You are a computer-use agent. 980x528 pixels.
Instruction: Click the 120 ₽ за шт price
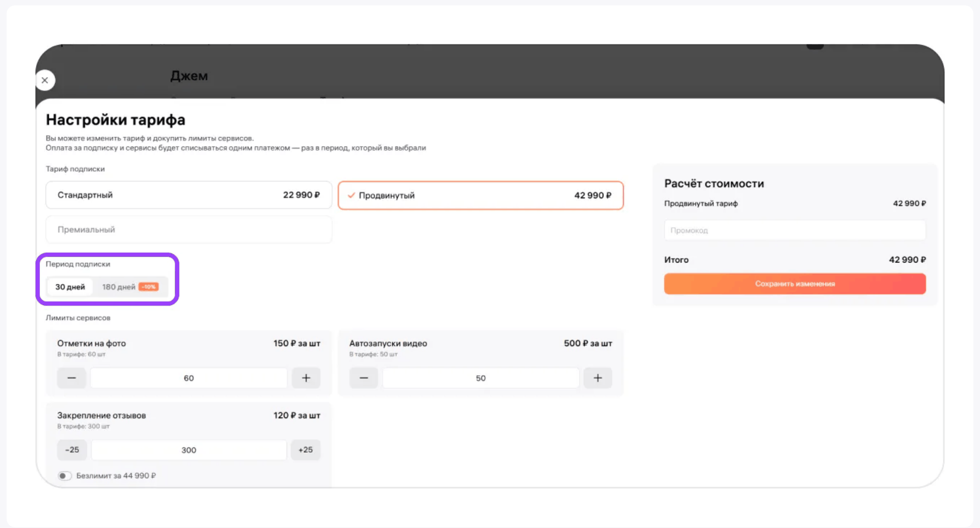point(297,415)
